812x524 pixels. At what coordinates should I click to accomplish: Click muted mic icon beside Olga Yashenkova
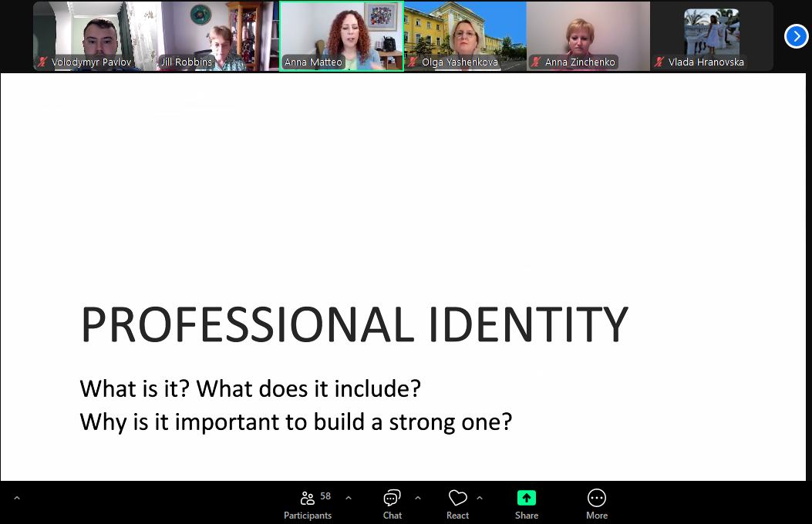tap(413, 62)
